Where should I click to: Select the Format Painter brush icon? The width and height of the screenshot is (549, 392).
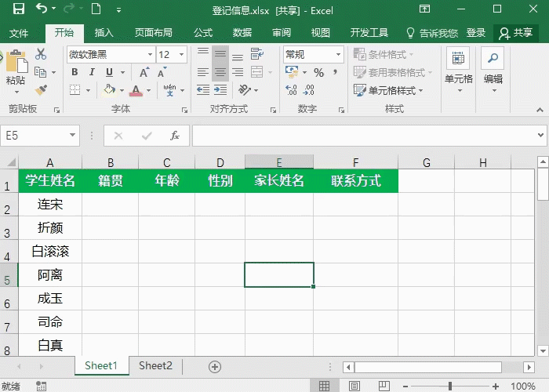[41, 91]
